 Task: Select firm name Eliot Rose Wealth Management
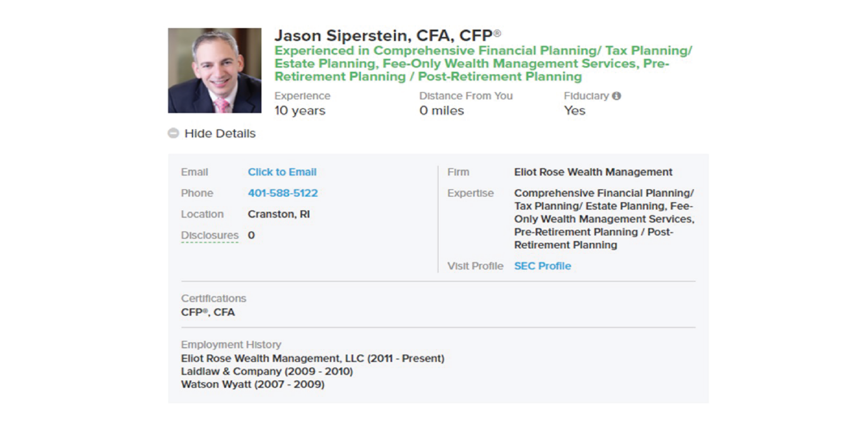click(x=593, y=172)
